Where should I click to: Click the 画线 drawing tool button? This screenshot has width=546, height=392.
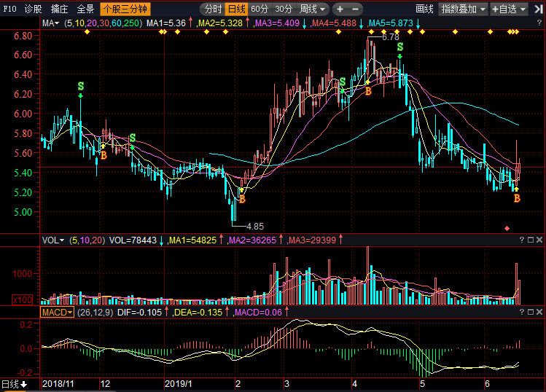[424, 9]
